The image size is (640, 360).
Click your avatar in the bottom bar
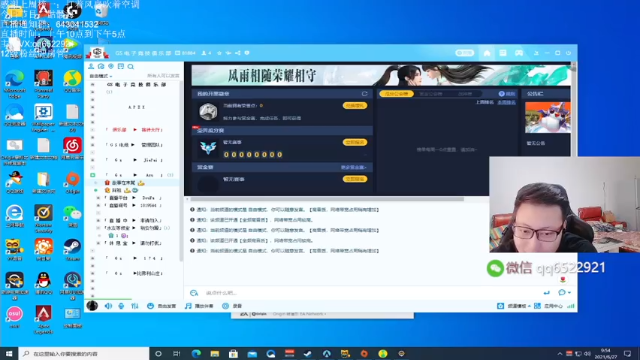tap(92, 306)
